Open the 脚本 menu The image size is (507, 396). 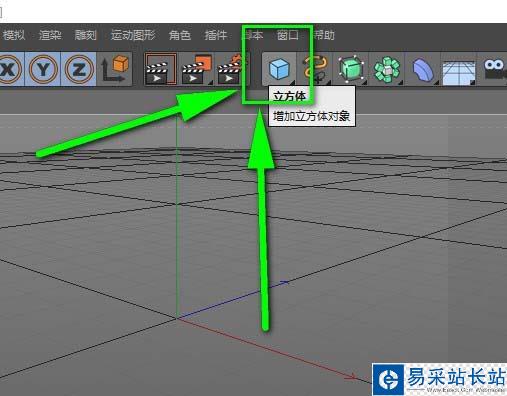(252, 35)
